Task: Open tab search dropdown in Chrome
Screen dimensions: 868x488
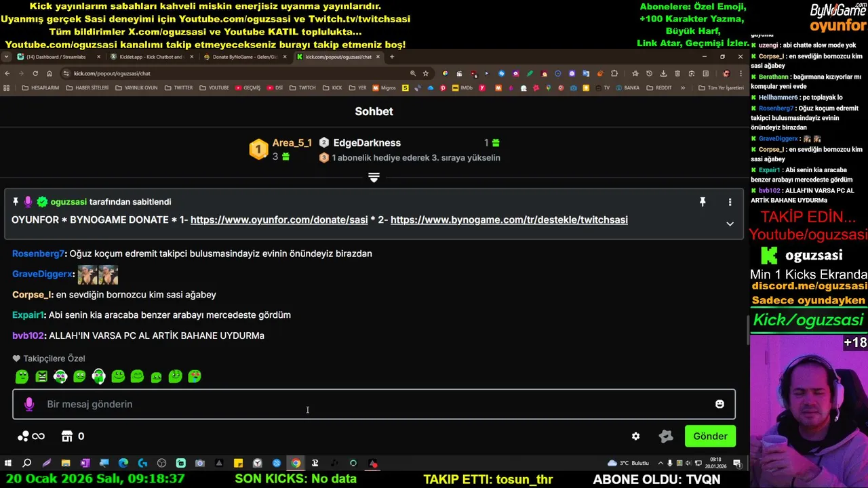Action: tap(7, 57)
